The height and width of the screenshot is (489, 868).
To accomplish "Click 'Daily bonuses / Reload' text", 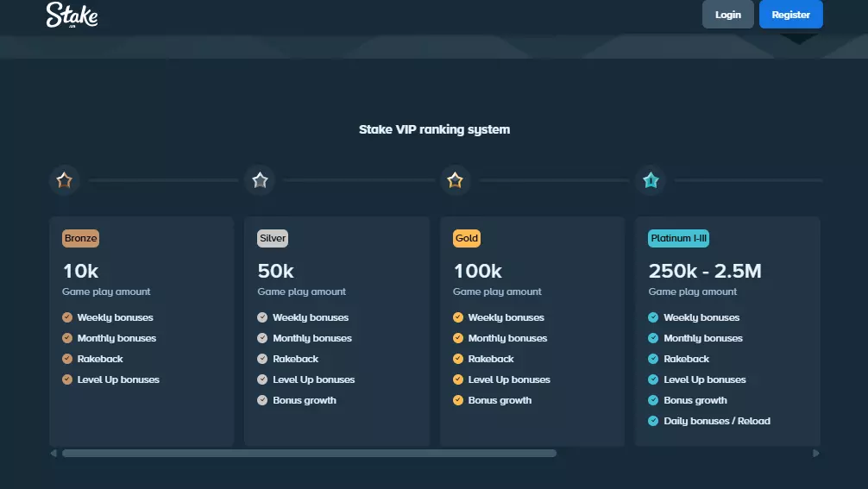I will pos(717,421).
